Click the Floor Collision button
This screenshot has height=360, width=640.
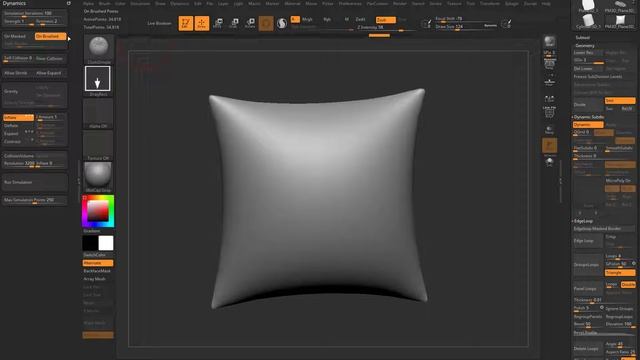pyautogui.click(x=50, y=58)
